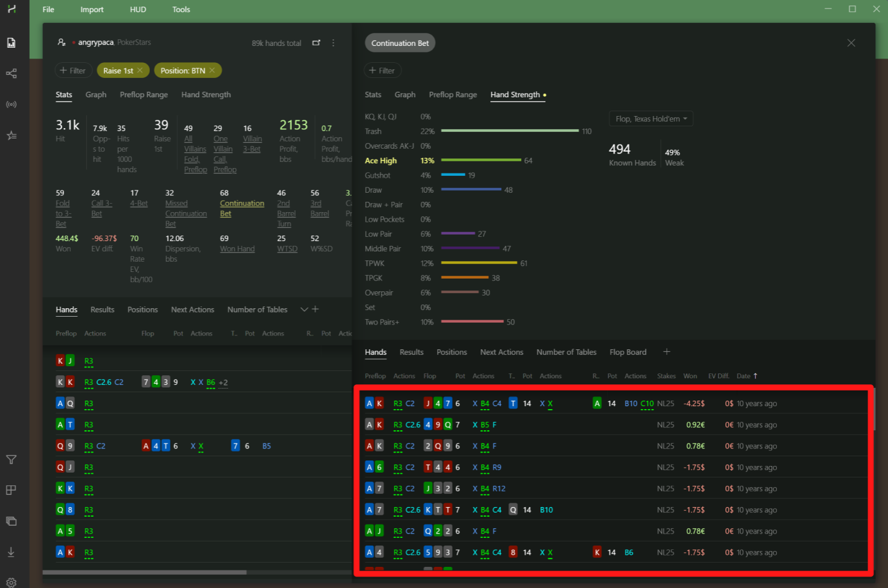The width and height of the screenshot is (888, 588).
Task: Open the HUD menu
Action: click(x=138, y=9)
